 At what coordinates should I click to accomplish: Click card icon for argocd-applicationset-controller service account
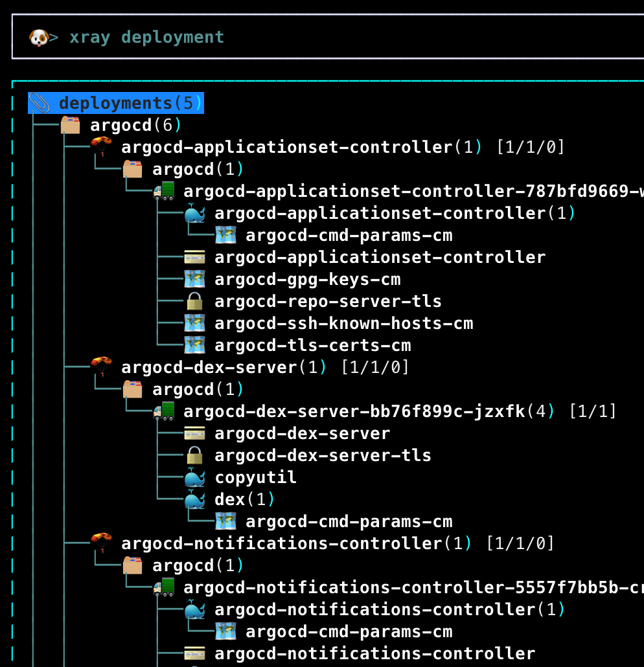(194, 257)
